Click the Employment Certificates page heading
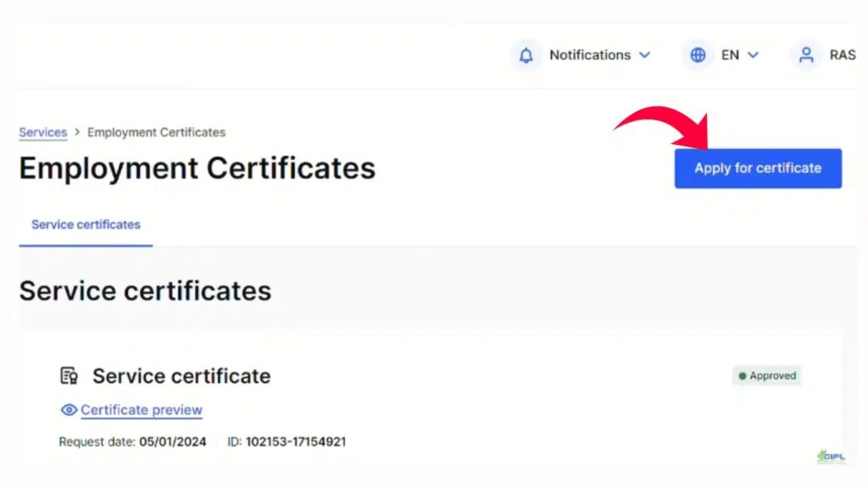The width and height of the screenshot is (868, 488). (197, 168)
